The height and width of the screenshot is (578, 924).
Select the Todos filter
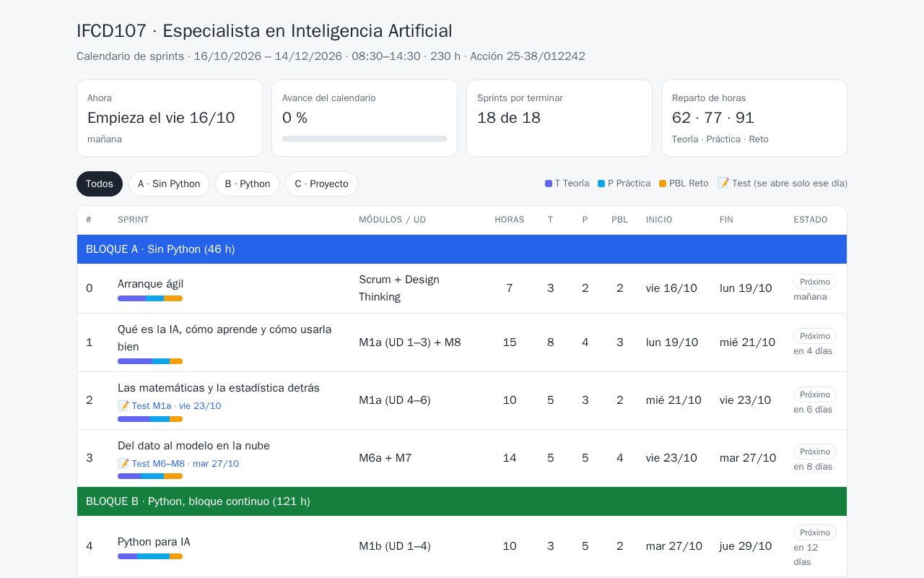(x=100, y=184)
